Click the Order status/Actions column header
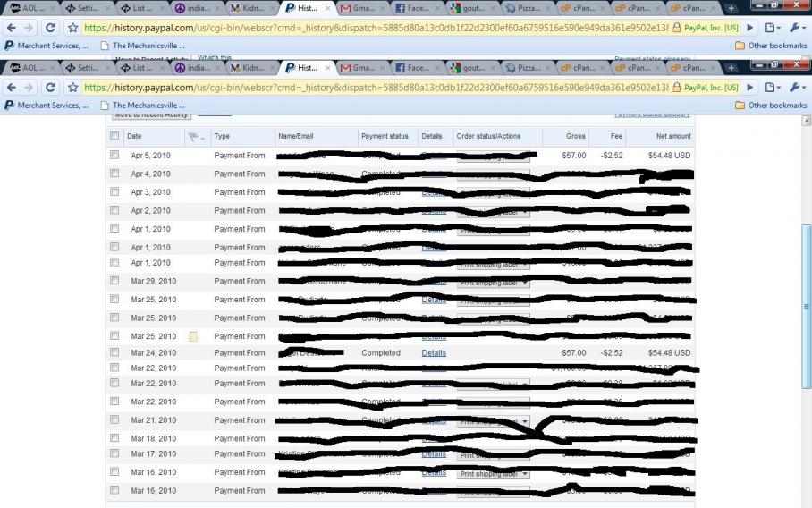812x508 pixels. (x=488, y=136)
